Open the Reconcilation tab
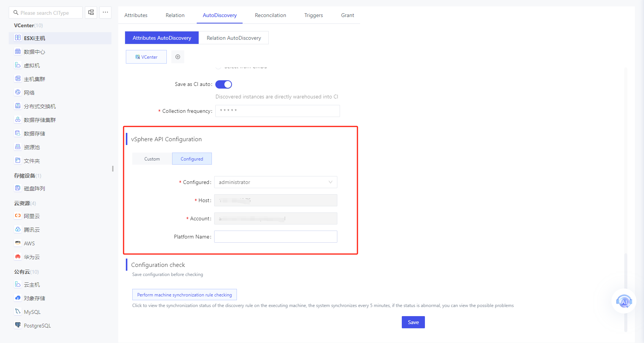The image size is (644, 343). click(x=271, y=15)
